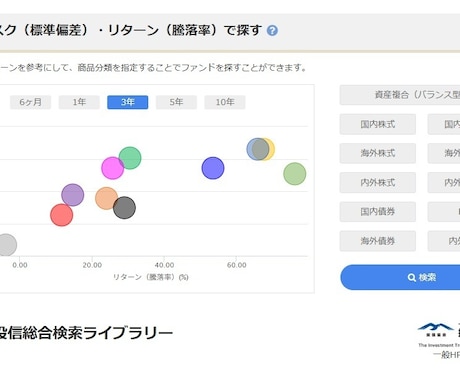
Task: Click the dark gray bubble in chart
Action: point(124,208)
